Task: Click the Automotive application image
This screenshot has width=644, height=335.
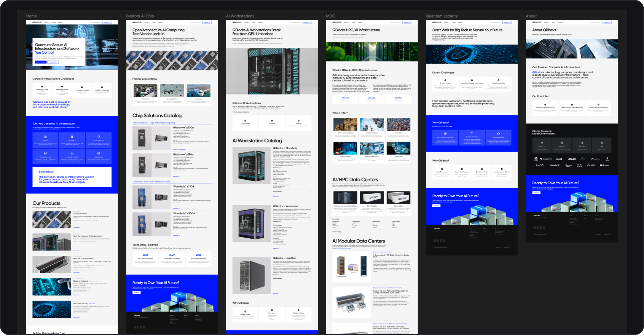Action: click(145, 91)
